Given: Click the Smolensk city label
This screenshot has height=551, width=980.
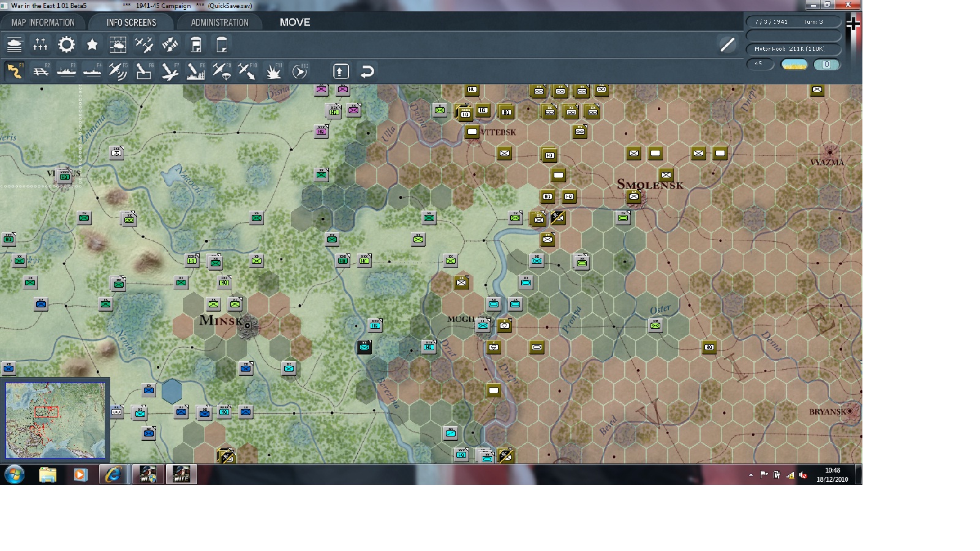Looking at the screenshot, I should (650, 184).
